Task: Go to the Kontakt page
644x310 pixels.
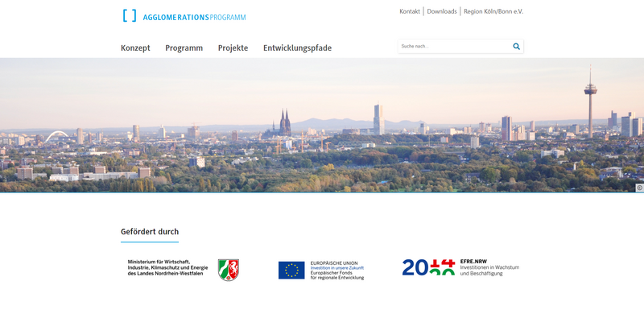Action: (410, 11)
